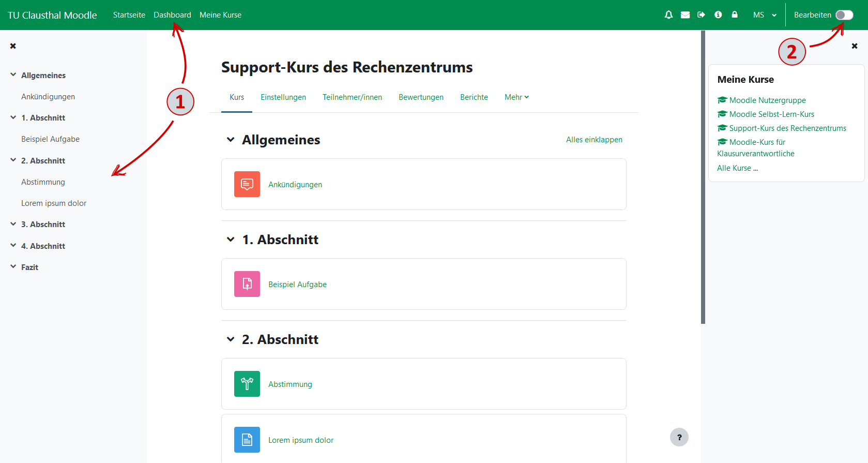Open the notifications bell icon
Screen dimensions: 868x463
668,15
